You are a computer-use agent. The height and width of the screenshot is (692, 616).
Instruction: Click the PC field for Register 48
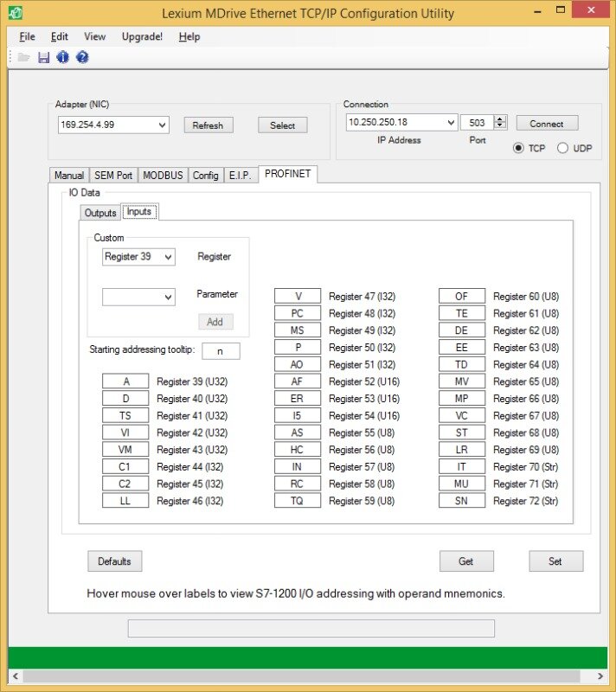point(298,313)
